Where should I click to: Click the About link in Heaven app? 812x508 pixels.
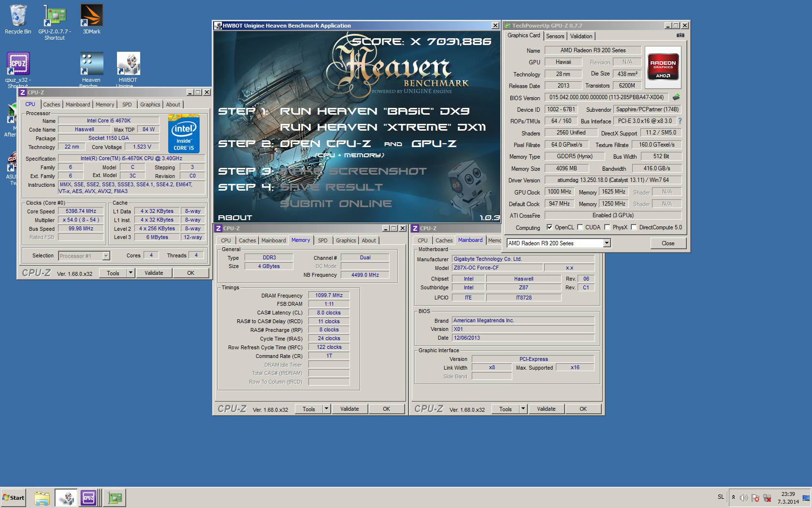tap(235, 218)
